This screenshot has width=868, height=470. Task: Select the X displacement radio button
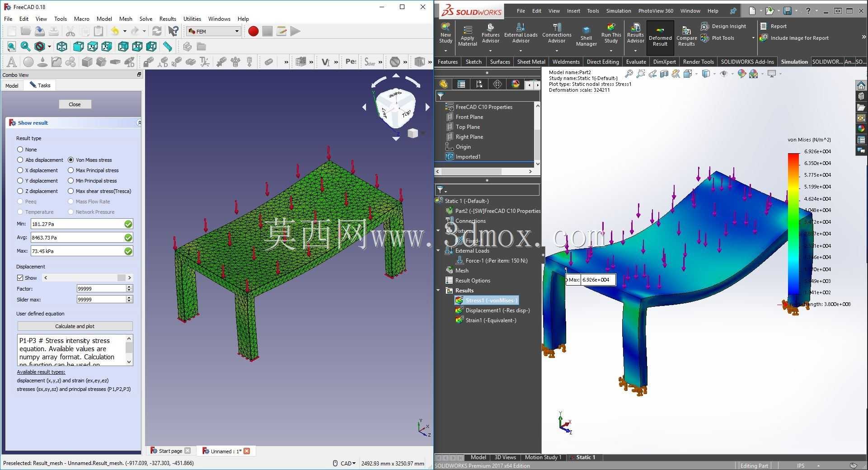coord(20,170)
